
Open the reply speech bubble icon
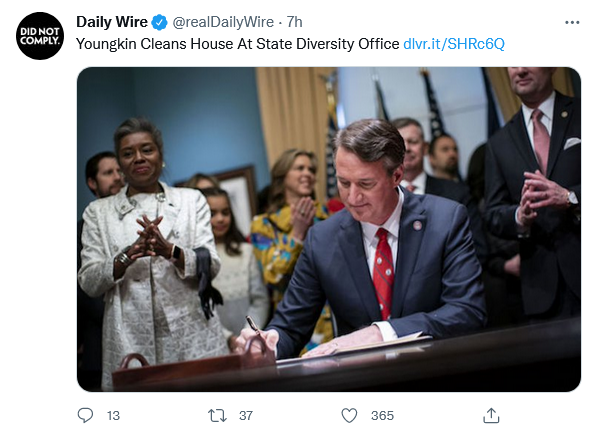click(x=85, y=415)
